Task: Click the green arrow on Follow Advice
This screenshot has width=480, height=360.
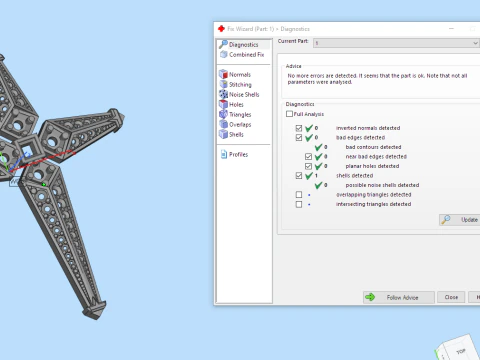Action: 370,297
